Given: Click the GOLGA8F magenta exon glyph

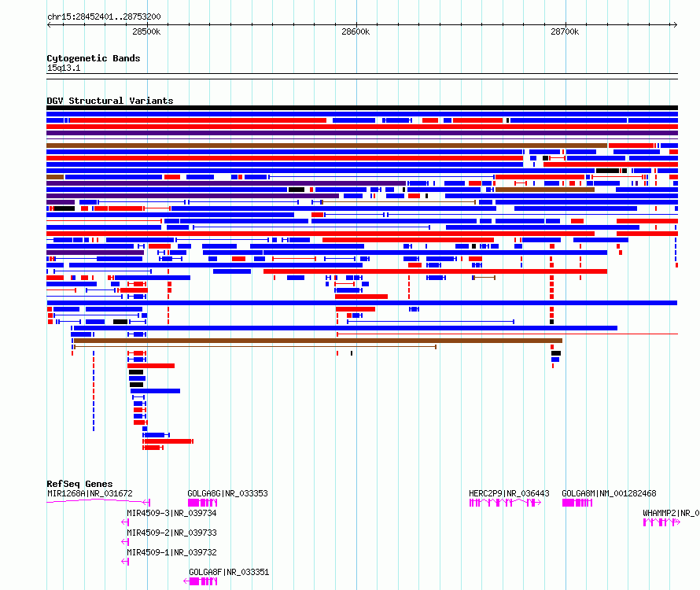Looking at the screenshot, I should (x=201, y=581).
